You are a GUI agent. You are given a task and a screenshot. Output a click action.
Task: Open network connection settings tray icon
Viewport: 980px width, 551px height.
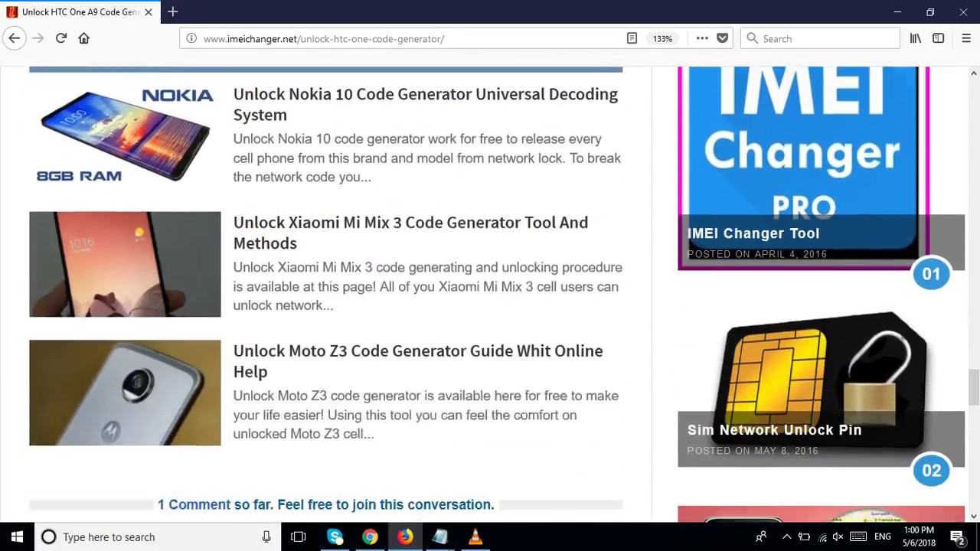(822, 536)
